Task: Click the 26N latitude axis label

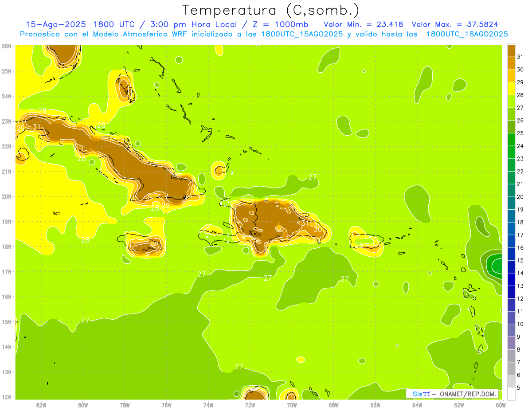Action: coord(7,46)
